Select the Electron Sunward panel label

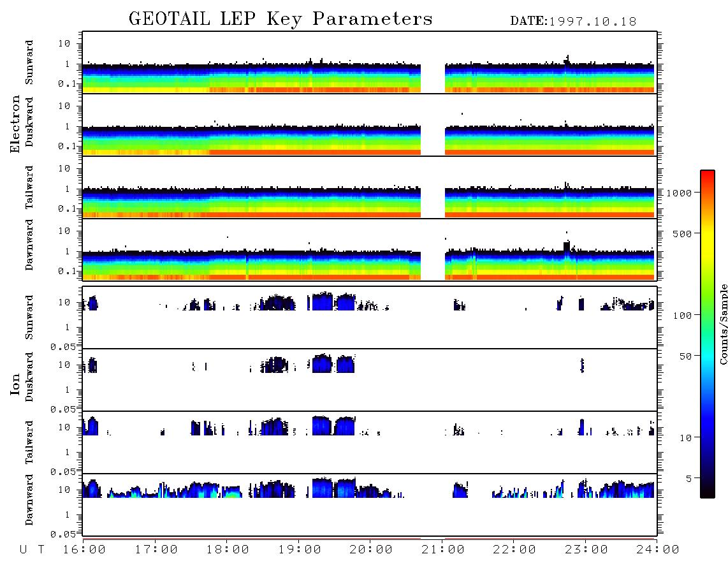point(29,62)
